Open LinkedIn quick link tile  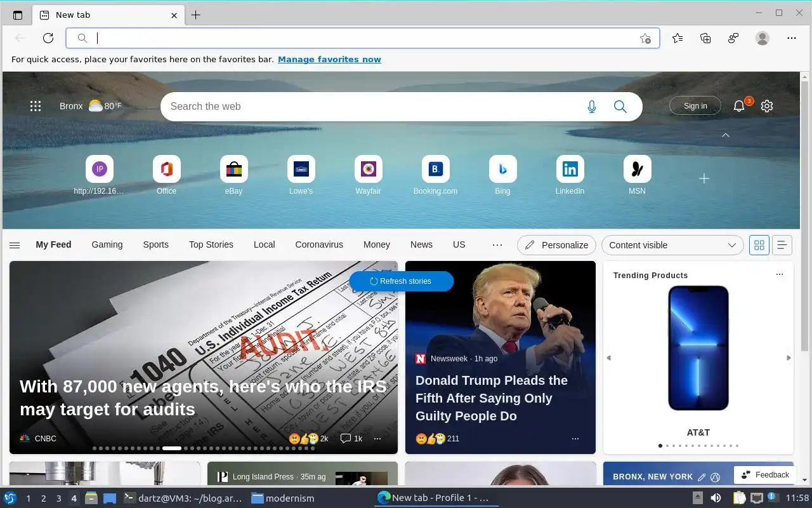pyautogui.click(x=570, y=175)
